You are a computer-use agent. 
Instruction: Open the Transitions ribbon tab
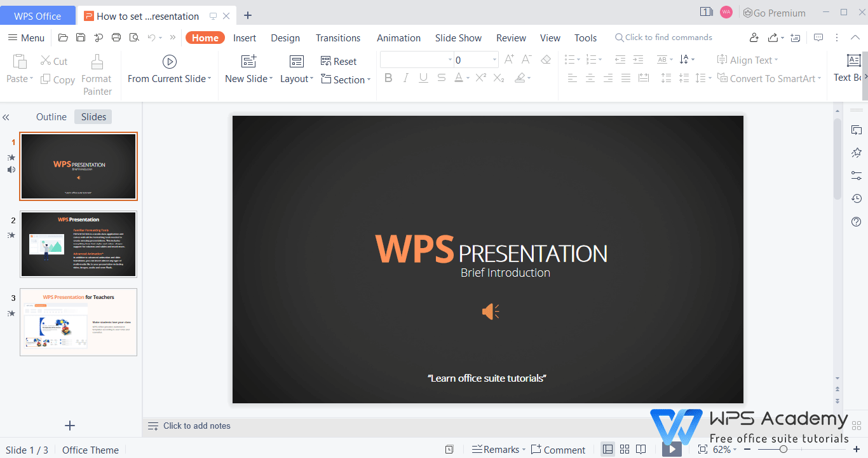[x=338, y=38]
